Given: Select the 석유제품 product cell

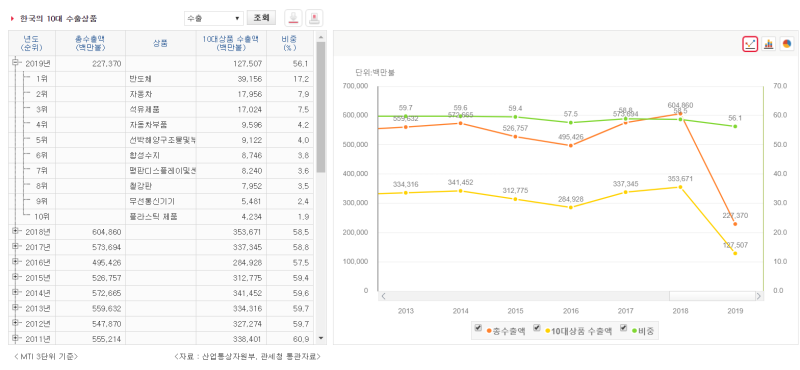Looking at the screenshot, I should (161, 110).
